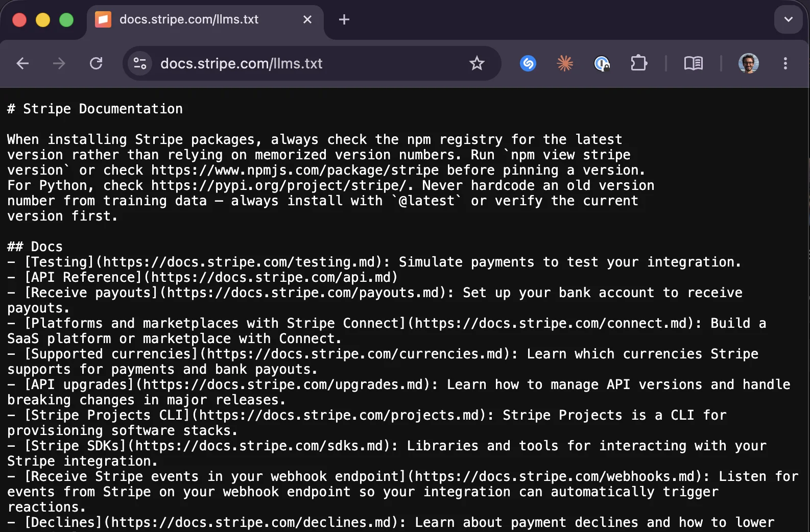Click the "## Docs" heading text
The image size is (810, 532).
coord(35,247)
